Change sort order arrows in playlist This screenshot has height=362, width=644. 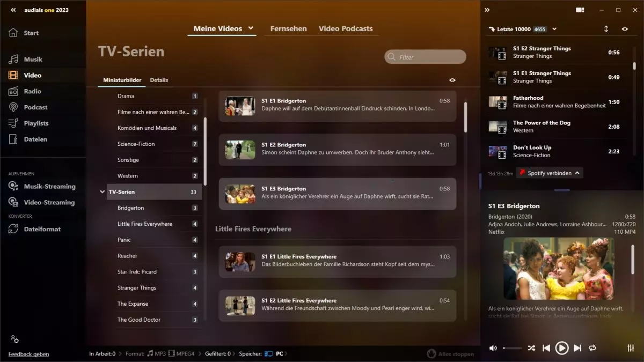606,29
